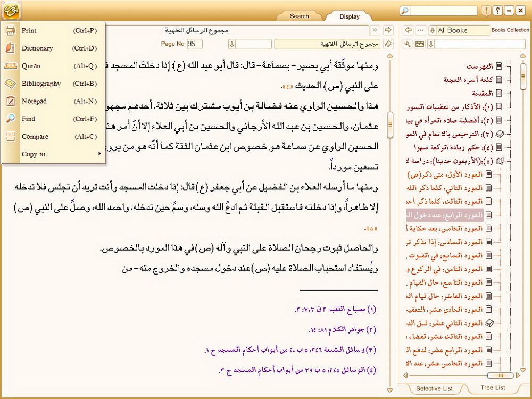Image resolution: width=532 pixels, height=399 pixels.
Task: Select tree item (٤): حكم زيادة الركعة سهوا
Action: [453, 147]
